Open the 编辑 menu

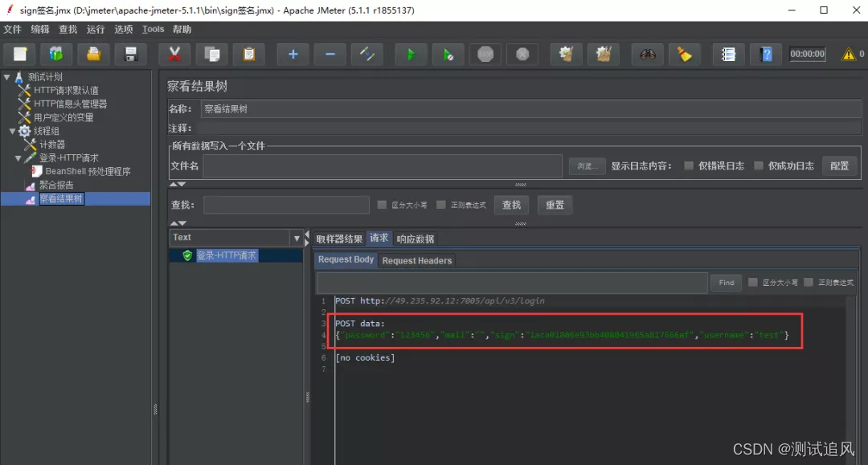point(40,29)
